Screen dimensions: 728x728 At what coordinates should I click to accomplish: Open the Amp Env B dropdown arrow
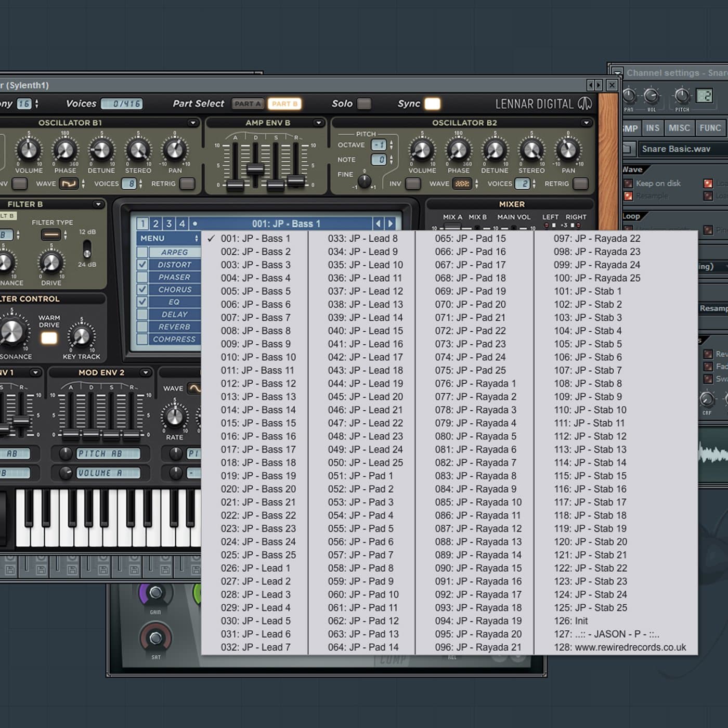(318, 123)
